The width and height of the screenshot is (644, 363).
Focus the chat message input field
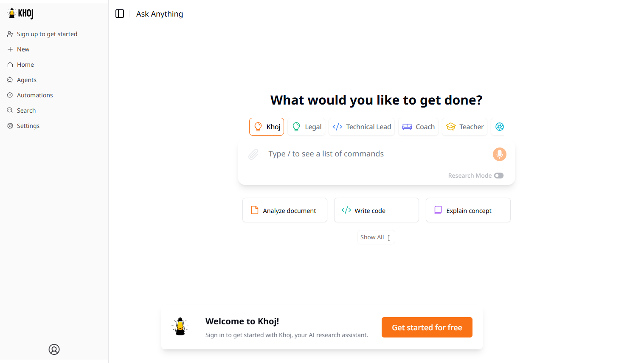coord(374,154)
